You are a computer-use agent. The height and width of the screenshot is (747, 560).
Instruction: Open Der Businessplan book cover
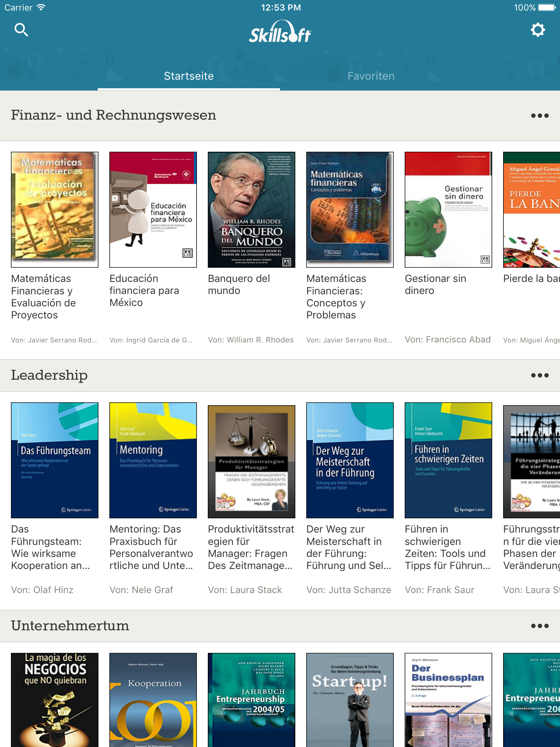(448, 700)
